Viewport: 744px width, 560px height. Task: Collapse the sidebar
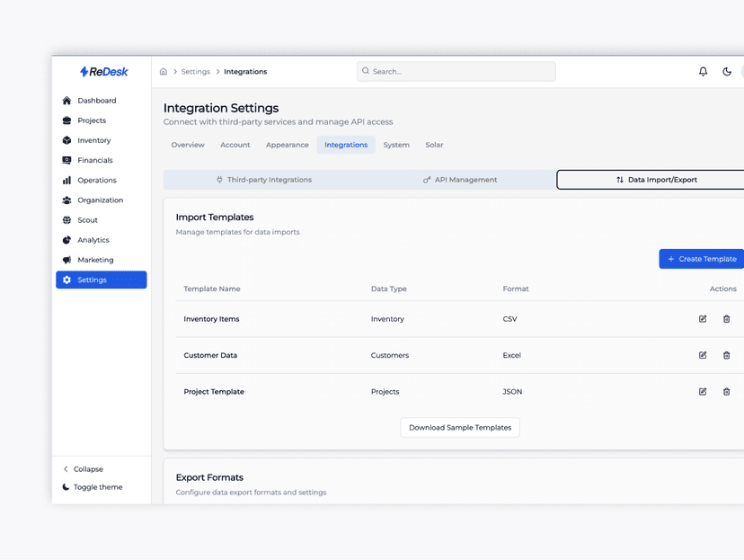[x=84, y=469]
